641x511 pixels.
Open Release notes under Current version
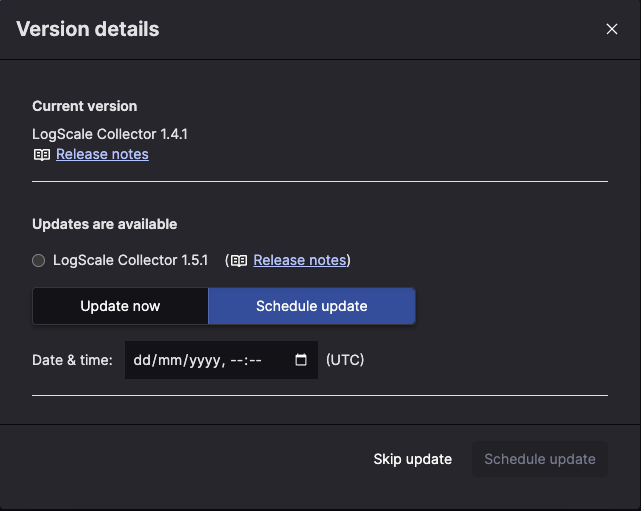click(x=102, y=154)
